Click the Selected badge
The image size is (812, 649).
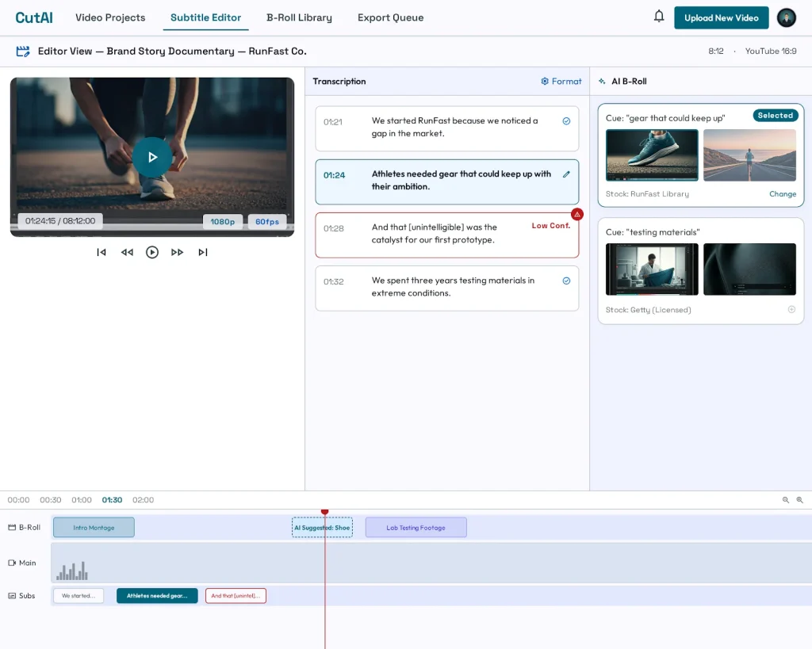pyautogui.click(x=776, y=116)
